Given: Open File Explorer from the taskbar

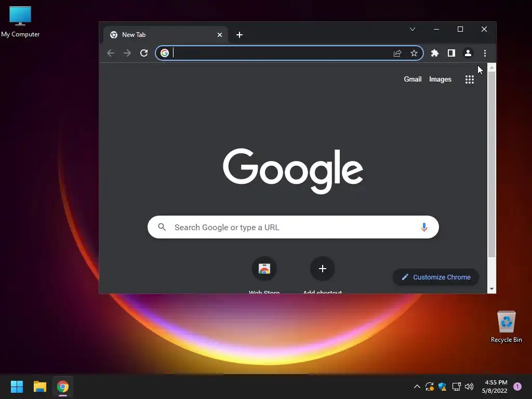Looking at the screenshot, I should click(x=39, y=387).
